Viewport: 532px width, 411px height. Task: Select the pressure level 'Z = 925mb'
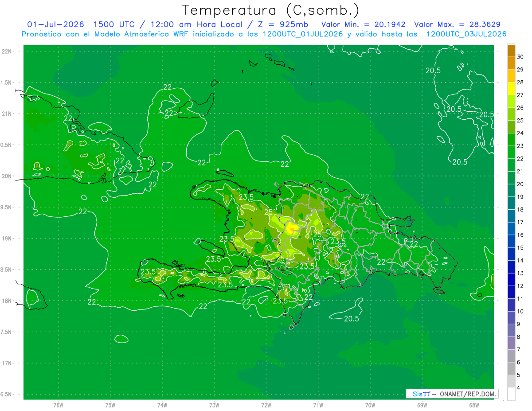284,25
